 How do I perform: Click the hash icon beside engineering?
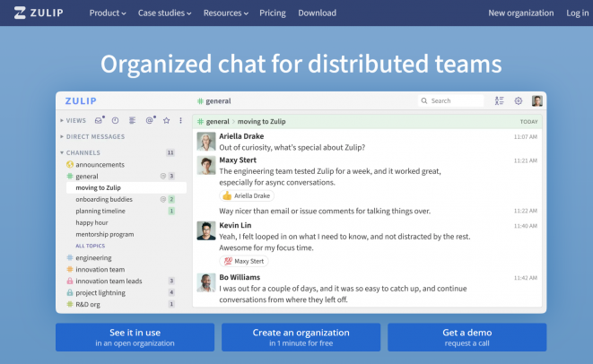point(70,258)
